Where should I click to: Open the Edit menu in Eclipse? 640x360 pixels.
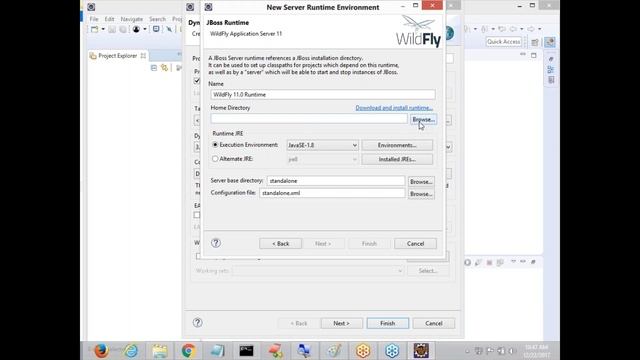(109, 19)
